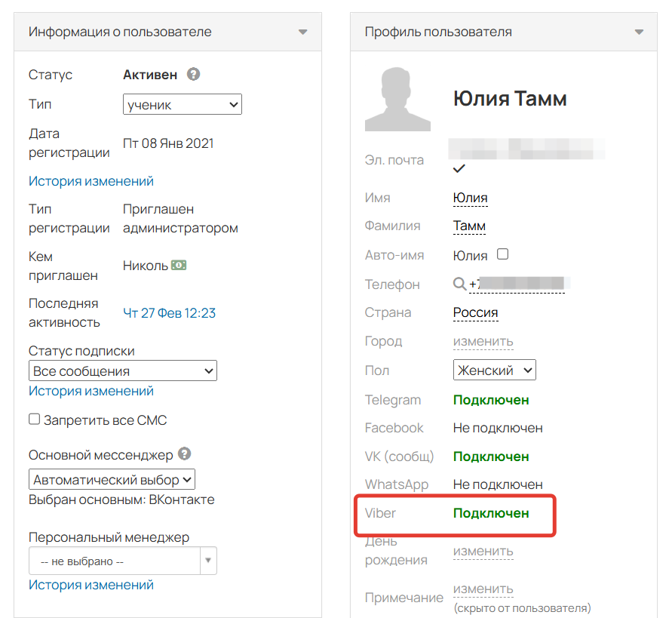Click money icon next to Николь
This screenshot has width=672, height=618.
[x=179, y=266]
